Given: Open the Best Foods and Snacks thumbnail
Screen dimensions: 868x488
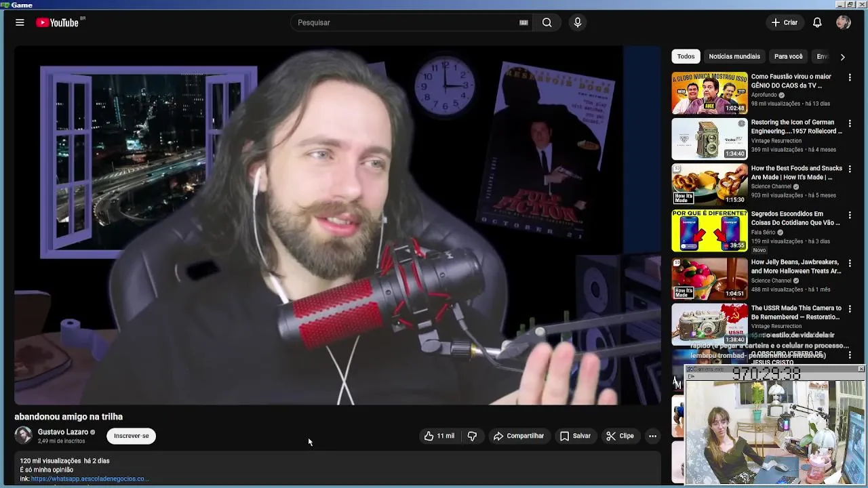Looking at the screenshot, I should point(709,184).
